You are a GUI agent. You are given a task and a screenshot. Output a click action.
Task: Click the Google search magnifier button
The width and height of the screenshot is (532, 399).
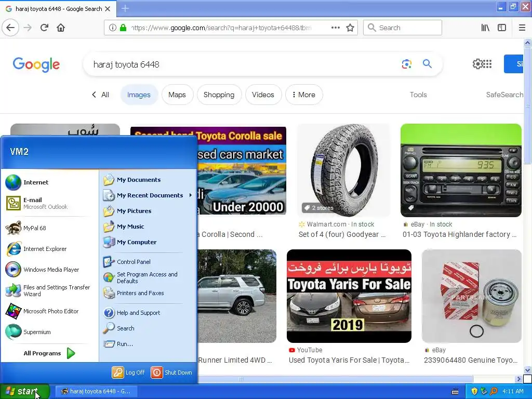(x=427, y=64)
